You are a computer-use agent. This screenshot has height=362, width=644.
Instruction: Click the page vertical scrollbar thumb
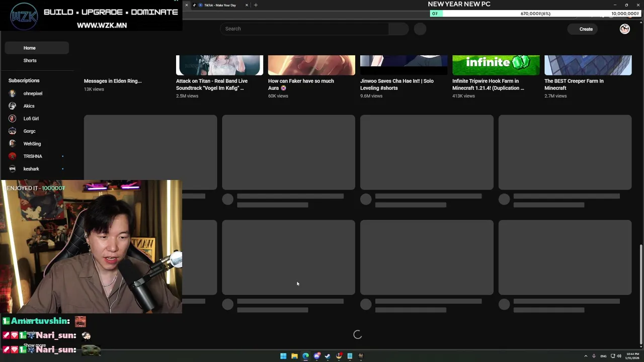pyautogui.click(x=640, y=295)
